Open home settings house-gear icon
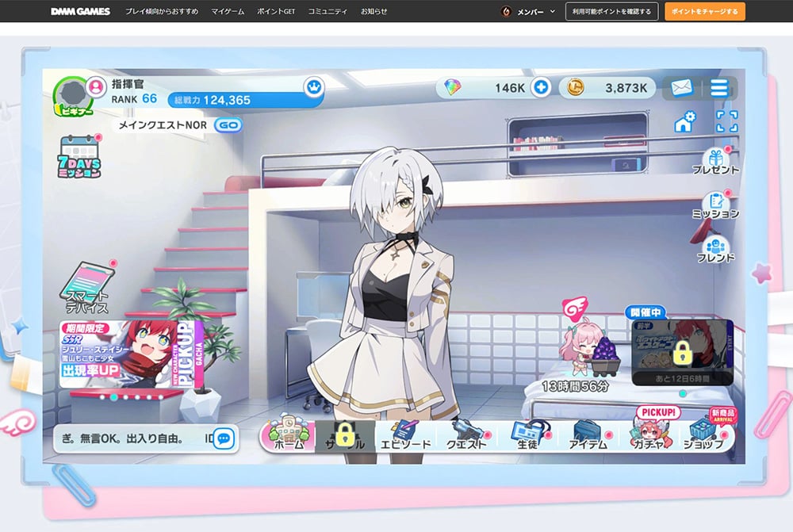The width and height of the screenshot is (793, 532). (685, 122)
